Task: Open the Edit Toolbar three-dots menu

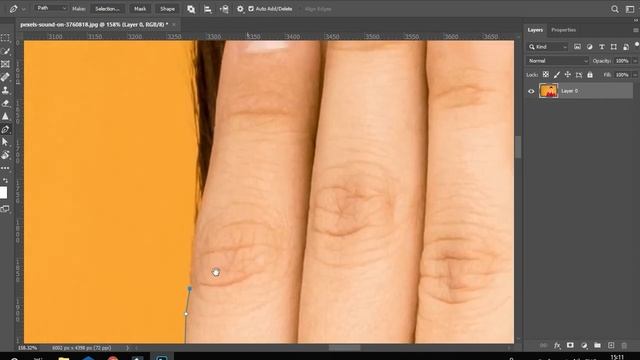Action: (5, 168)
